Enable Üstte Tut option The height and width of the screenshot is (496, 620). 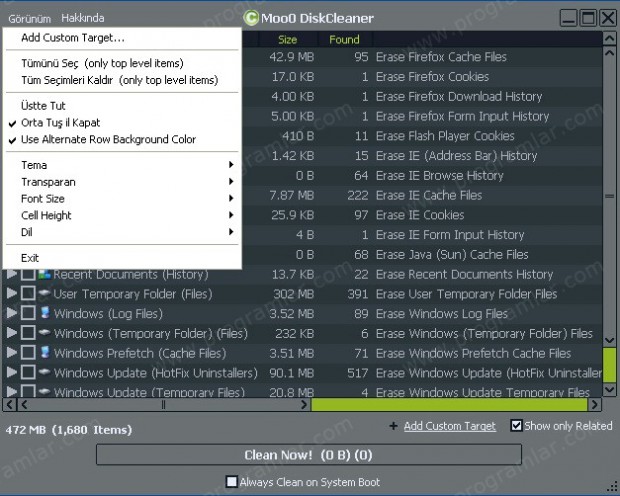(122, 106)
